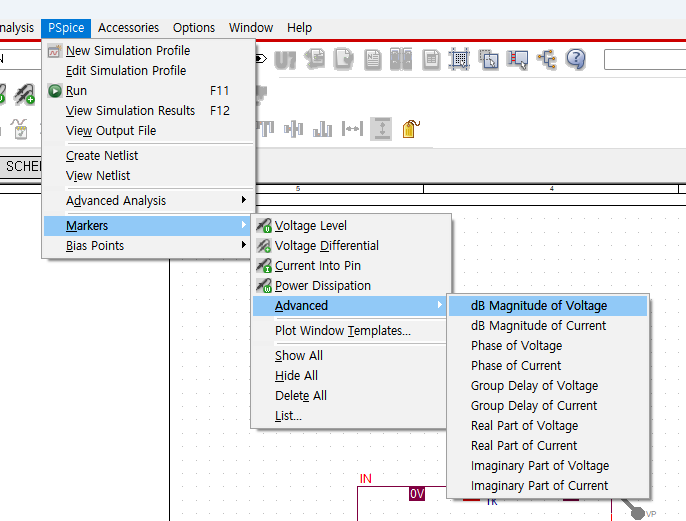The height and width of the screenshot is (521, 686).
Task: Click the Align Middle toolbar icon
Action: point(293,129)
